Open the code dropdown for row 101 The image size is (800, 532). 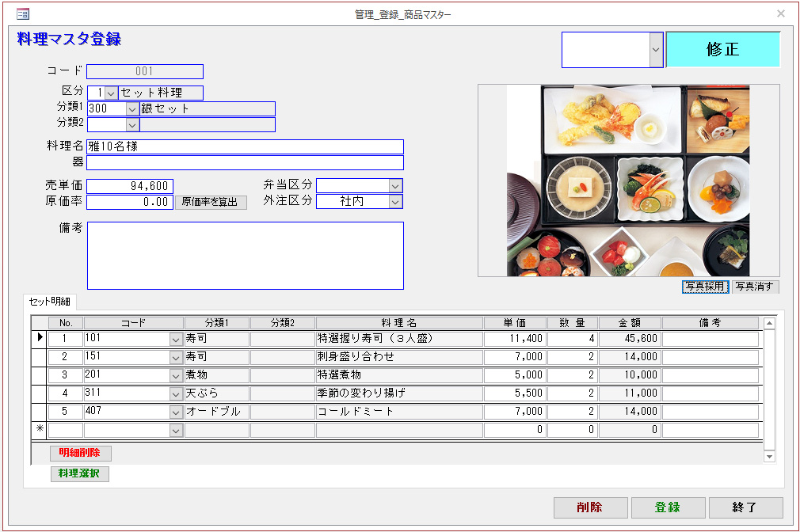[x=176, y=339]
